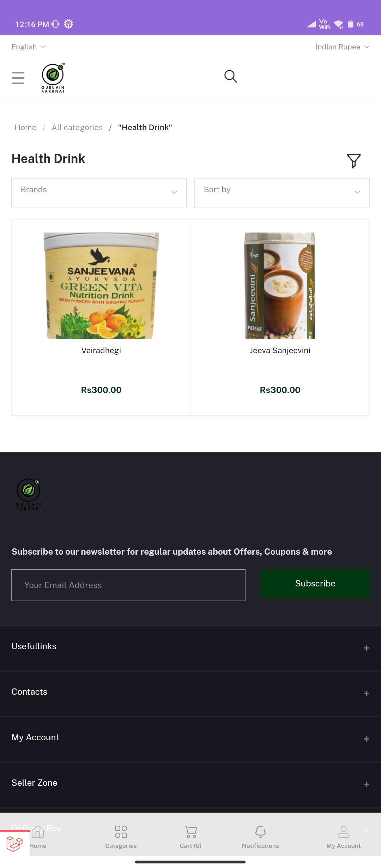Go to Categories in bottom navigation

[x=121, y=837]
